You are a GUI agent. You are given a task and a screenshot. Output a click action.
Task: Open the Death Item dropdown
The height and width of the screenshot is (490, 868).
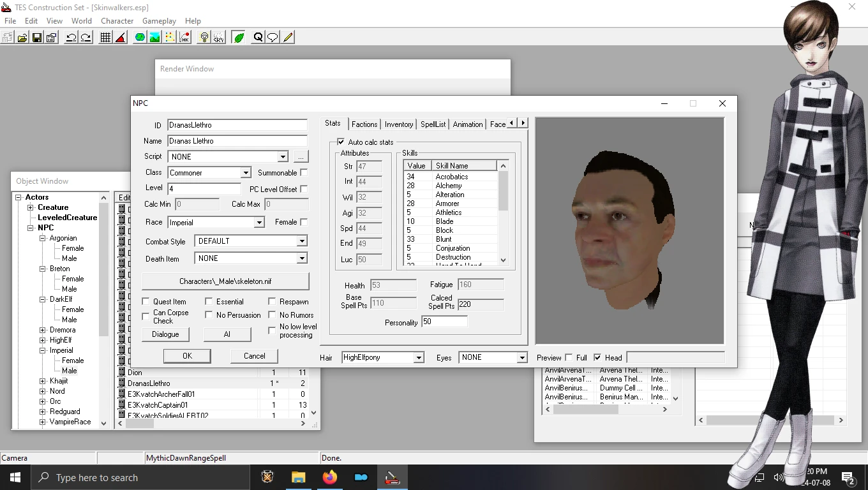(x=301, y=258)
